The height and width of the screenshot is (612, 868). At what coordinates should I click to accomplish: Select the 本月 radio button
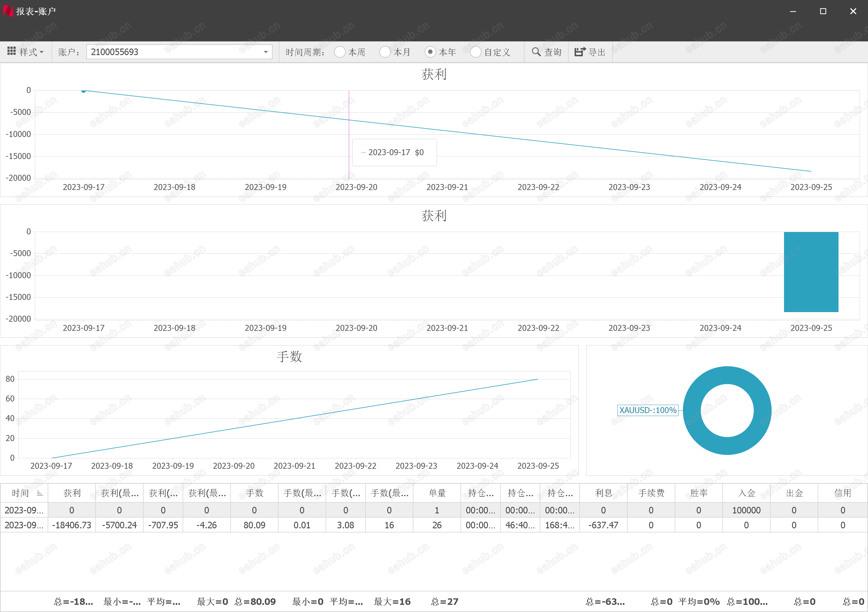[x=385, y=52]
